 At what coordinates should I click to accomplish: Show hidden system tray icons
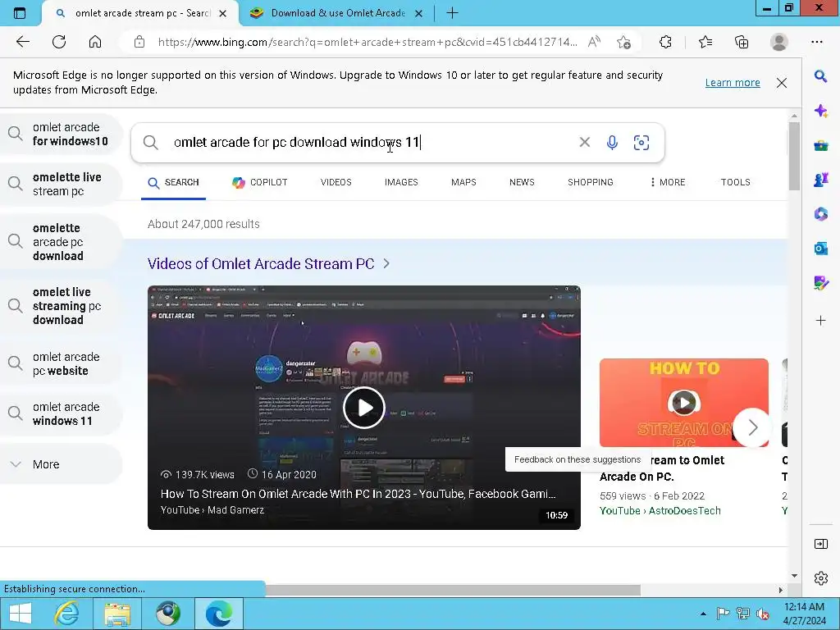(x=703, y=614)
